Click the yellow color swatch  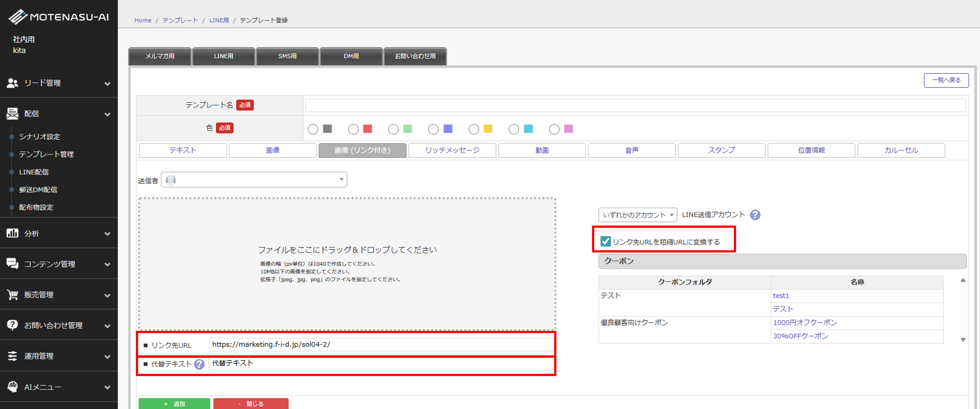(x=488, y=129)
